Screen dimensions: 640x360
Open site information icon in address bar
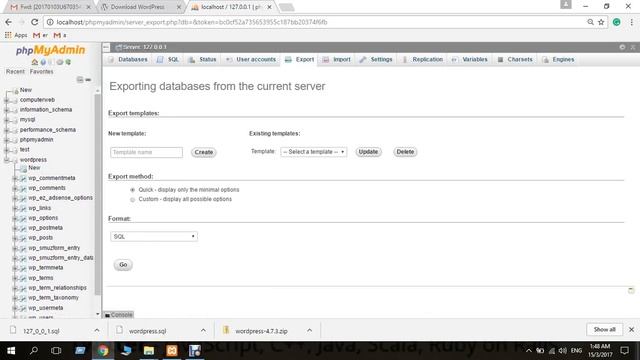click(x=50, y=22)
